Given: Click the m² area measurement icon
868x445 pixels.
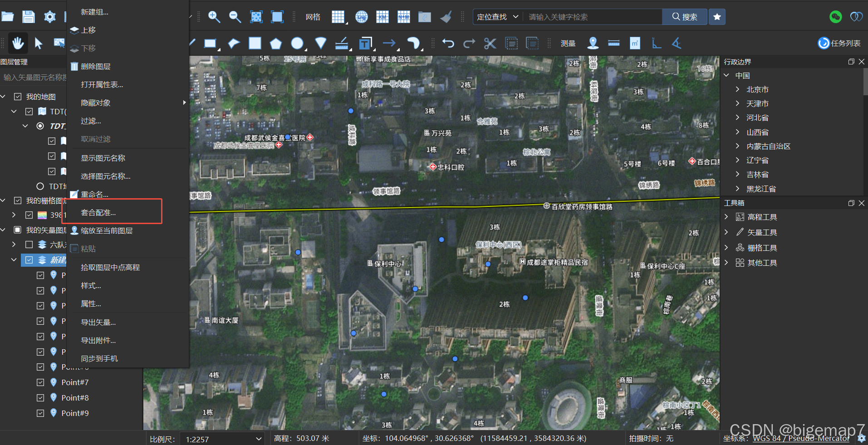Looking at the screenshot, I should point(635,44).
